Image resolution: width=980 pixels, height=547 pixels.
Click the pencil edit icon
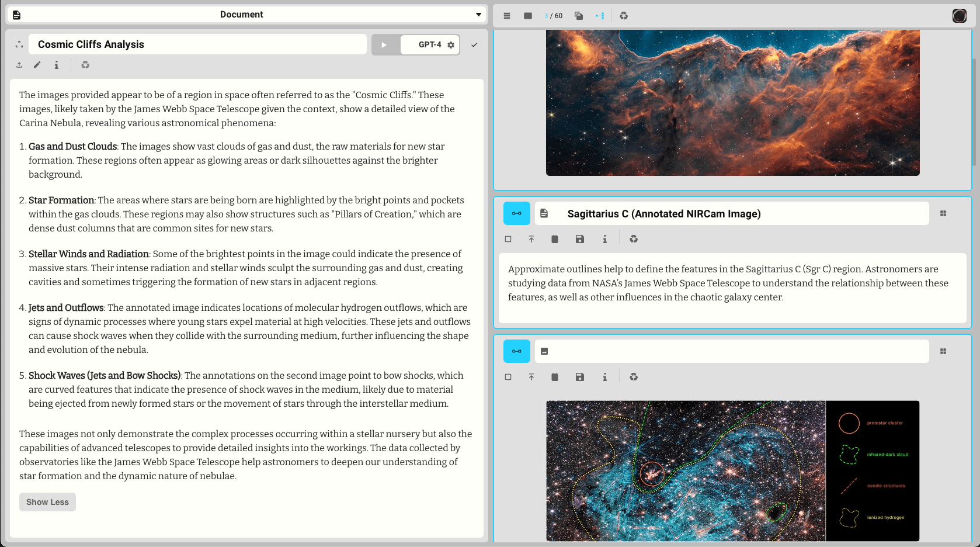click(37, 65)
